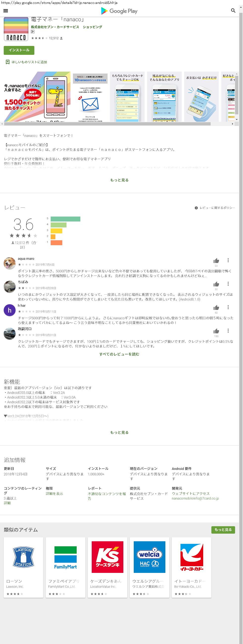Open レビューに関するポリシー link
Viewport: 243px width, 644px height.
tap(217, 208)
